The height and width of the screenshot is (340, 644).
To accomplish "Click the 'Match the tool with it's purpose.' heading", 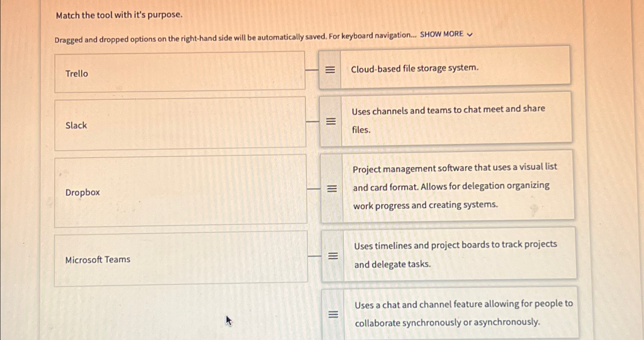I will tap(119, 15).
